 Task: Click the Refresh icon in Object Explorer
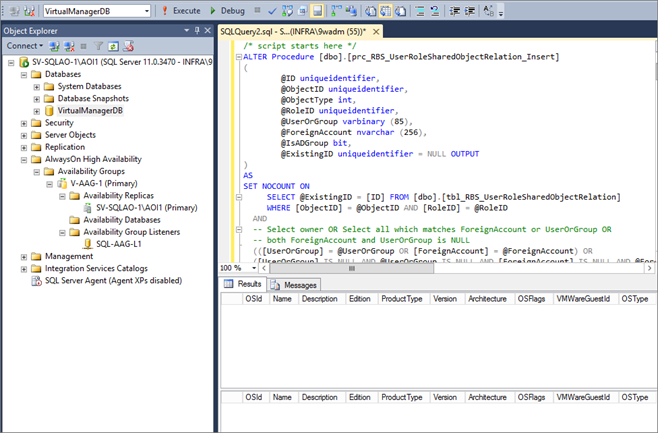(x=113, y=46)
